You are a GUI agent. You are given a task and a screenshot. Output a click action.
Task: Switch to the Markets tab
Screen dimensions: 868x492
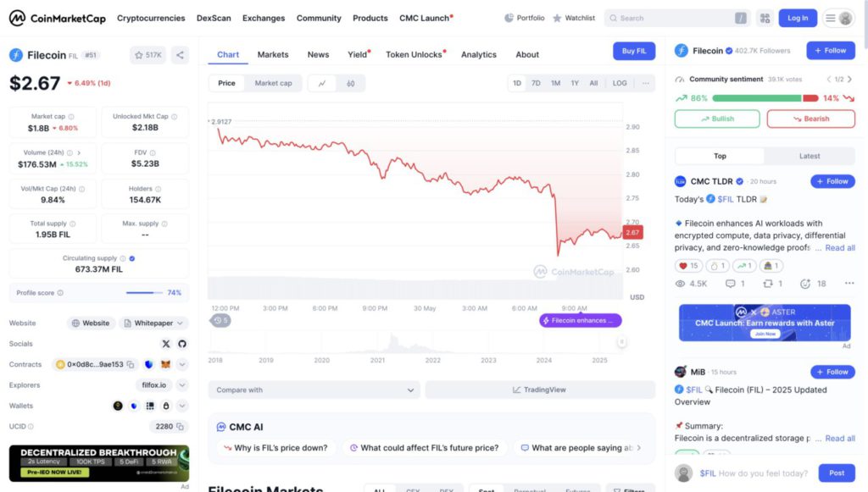click(273, 54)
